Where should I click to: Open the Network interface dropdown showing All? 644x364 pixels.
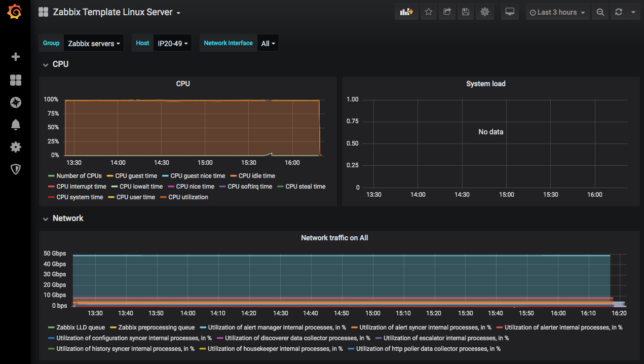(268, 43)
